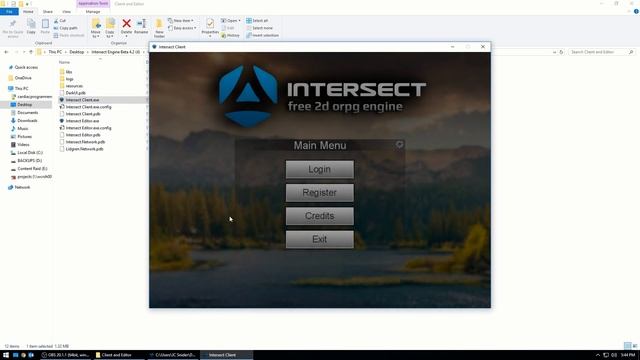Switch to the Manage ribbon tab

[93, 11]
